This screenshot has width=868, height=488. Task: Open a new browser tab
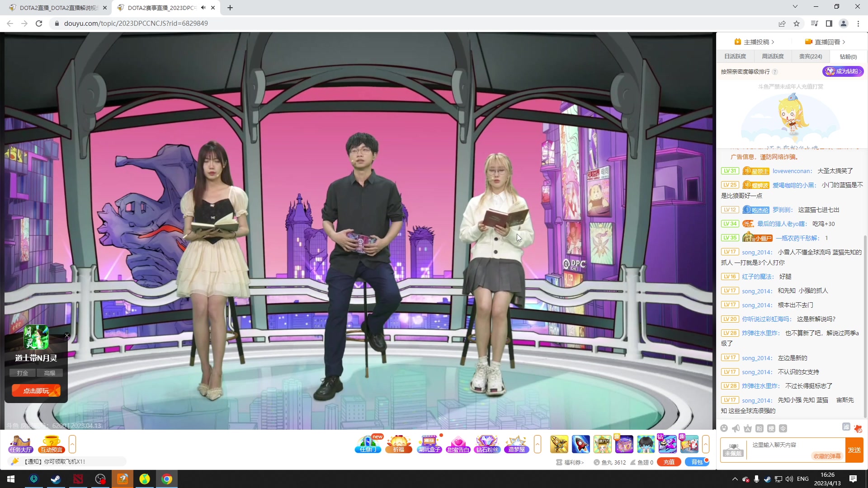(230, 8)
